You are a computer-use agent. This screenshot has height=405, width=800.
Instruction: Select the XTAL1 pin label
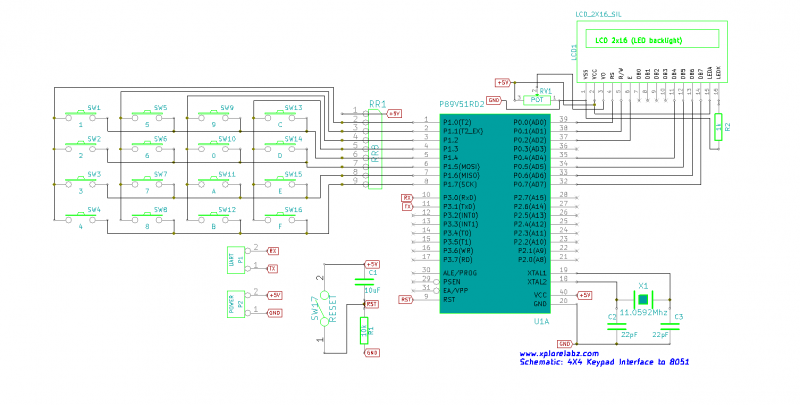pyautogui.click(x=536, y=273)
